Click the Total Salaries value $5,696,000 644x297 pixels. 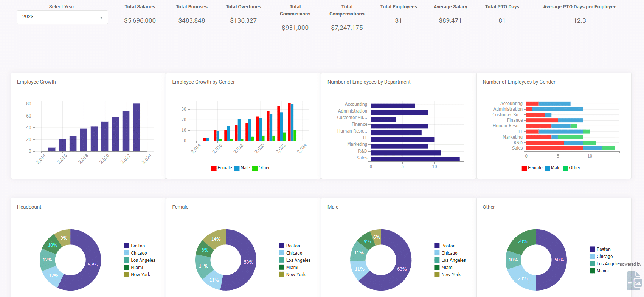coord(140,21)
